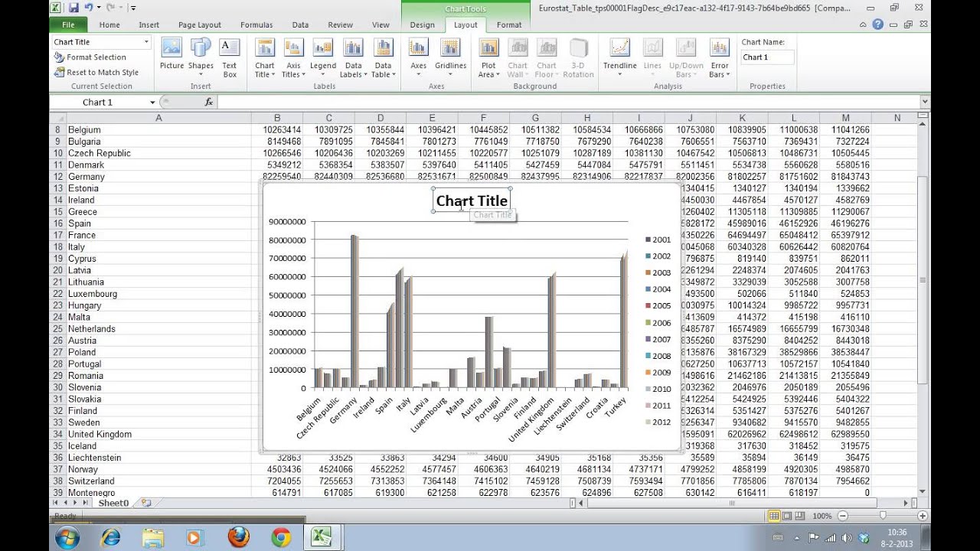Switch to the Insert tab
Screen dimensions: 980x551
point(149,24)
